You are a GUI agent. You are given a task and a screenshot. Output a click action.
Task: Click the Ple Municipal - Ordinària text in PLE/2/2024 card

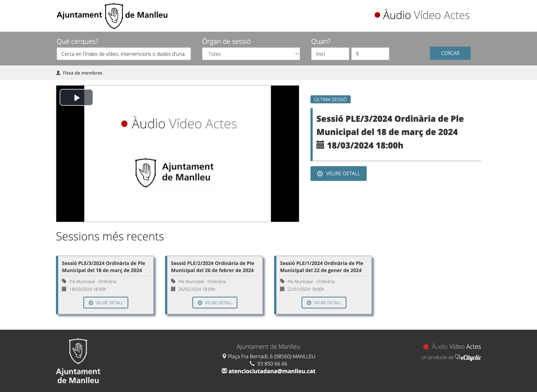tap(202, 281)
